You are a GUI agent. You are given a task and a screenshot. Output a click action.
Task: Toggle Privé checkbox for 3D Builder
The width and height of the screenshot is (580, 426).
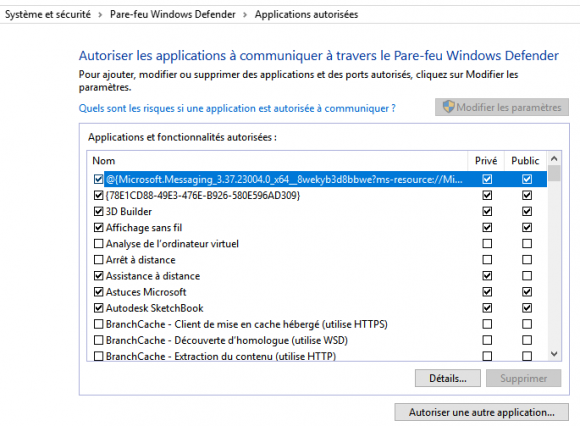click(x=487, y=212)
